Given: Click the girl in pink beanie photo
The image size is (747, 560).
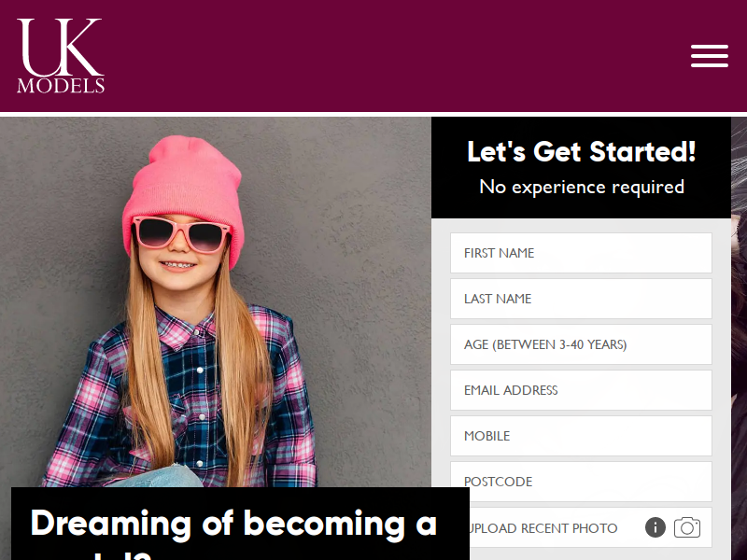Looking at the screenshot, I should coord(181,310).
